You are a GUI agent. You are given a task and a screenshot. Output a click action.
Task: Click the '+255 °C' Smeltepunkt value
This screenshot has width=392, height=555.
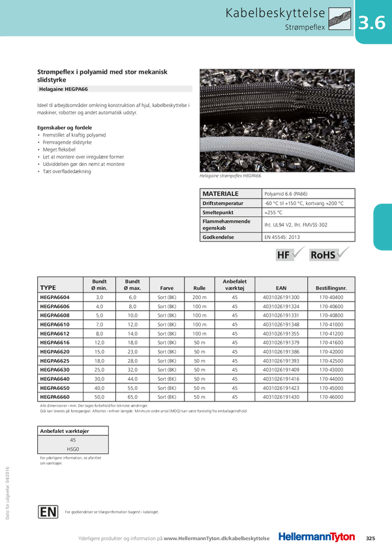(x=273, y=212)
